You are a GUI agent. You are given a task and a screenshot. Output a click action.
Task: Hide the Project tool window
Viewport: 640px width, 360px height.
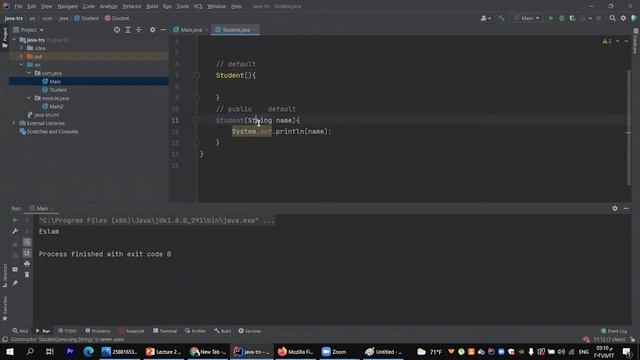pyautogui.click(x=163, y=30)
